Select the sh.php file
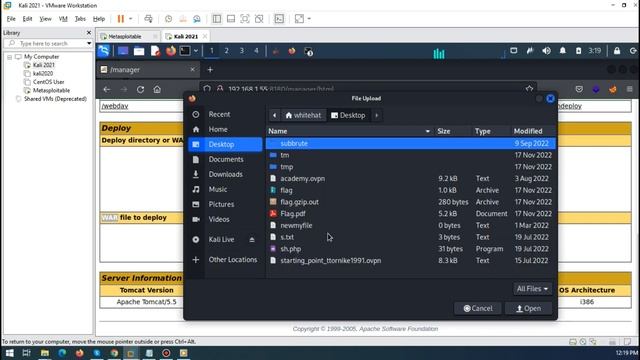This screenshot has width=640, height=360. point(411,249)
